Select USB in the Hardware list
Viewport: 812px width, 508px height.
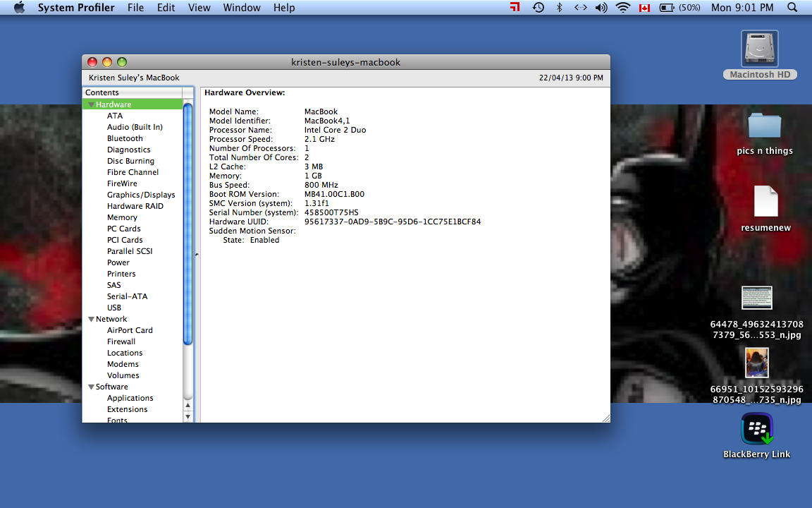114,308
